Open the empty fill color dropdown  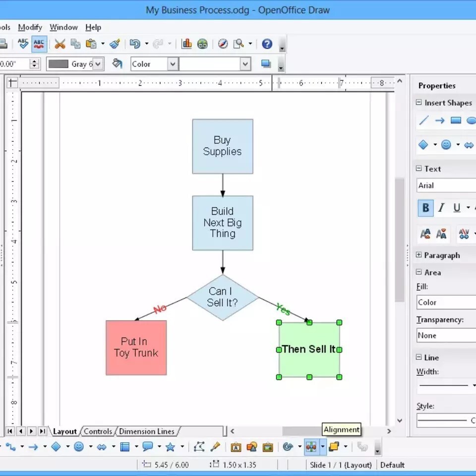(245, 64)
